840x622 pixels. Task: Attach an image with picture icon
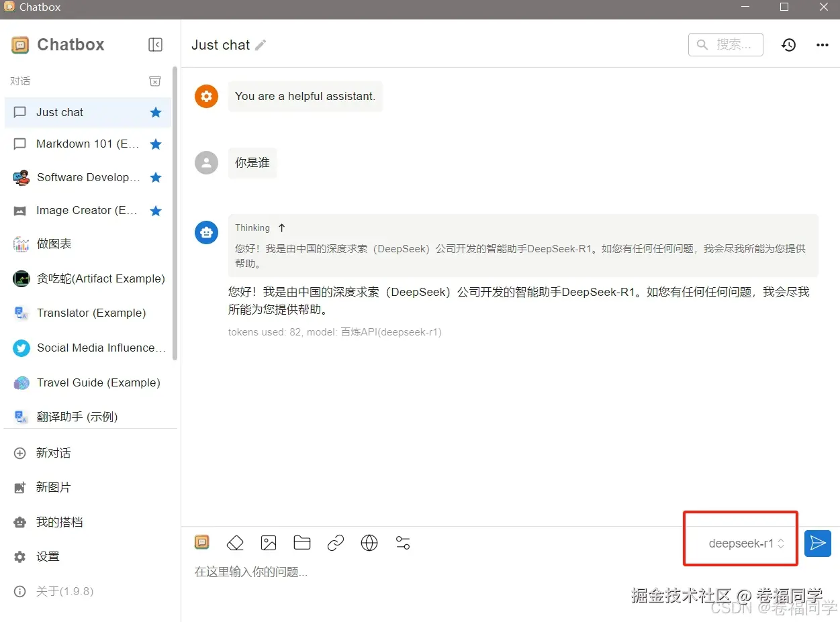(269, 543)
